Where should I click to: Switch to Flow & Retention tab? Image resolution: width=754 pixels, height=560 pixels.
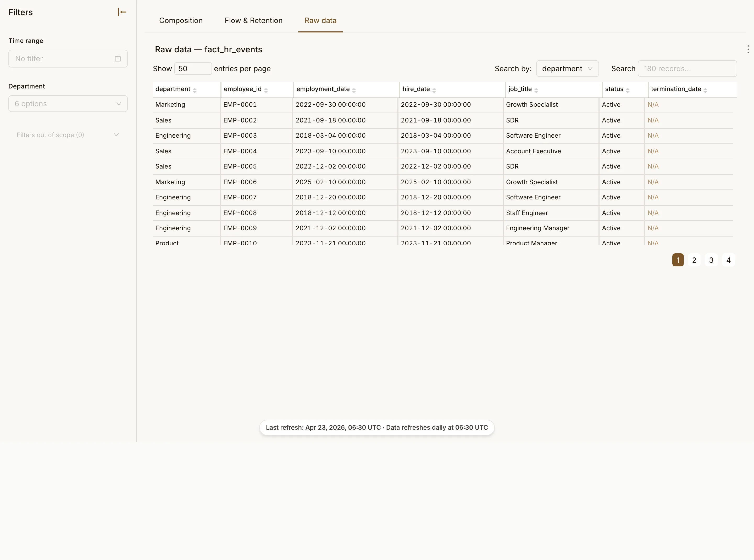[x=253, y=21]
